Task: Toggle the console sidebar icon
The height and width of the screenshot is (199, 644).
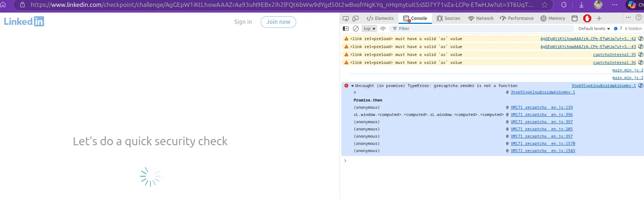Action: [x=346, y=29]
